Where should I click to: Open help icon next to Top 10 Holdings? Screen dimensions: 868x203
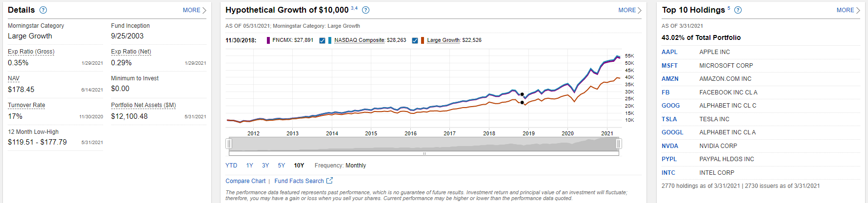[738, 10]
